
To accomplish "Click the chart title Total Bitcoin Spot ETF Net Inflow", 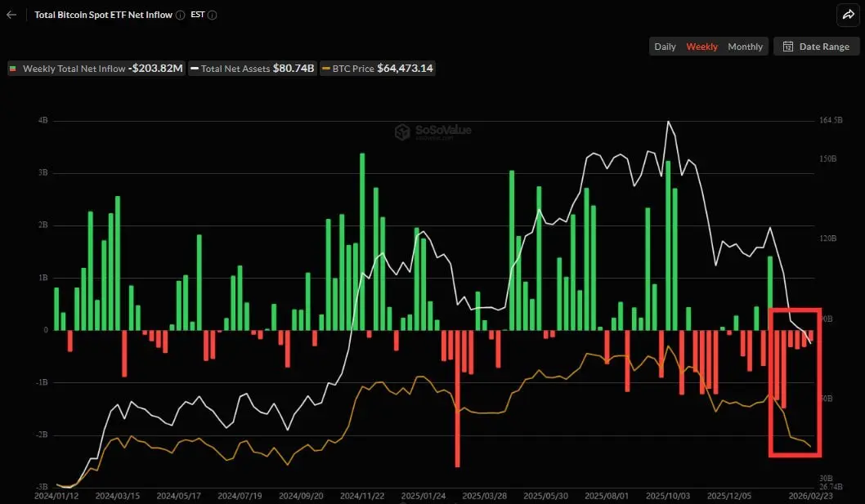I will 103,15.
